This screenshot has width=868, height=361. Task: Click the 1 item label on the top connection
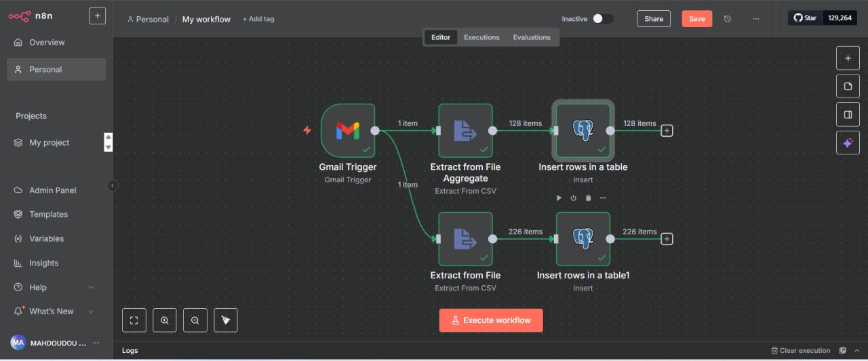pyautogui.click(x=408, y=123)
